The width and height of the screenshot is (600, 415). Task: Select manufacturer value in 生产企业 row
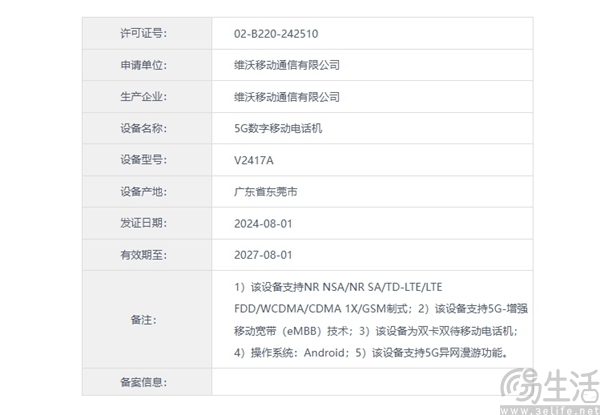point(287,97)
